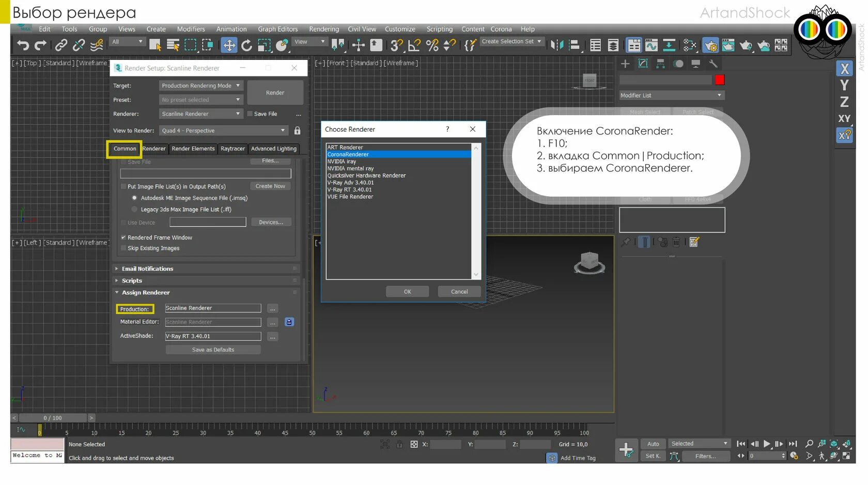Toggle the 3D Snaps icon
This screenshot has width=868, height=485.
tap(397, 45)
